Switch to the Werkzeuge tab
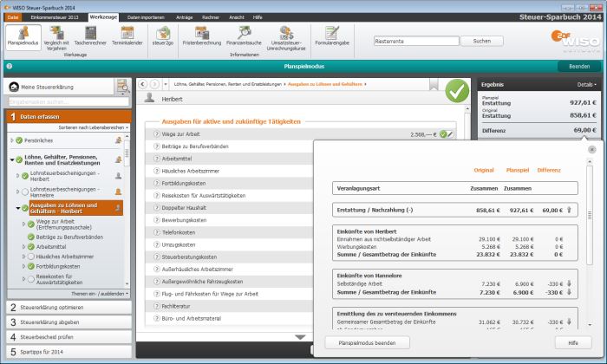This screenshot has width=607, height=364. (x=103, y=17)
